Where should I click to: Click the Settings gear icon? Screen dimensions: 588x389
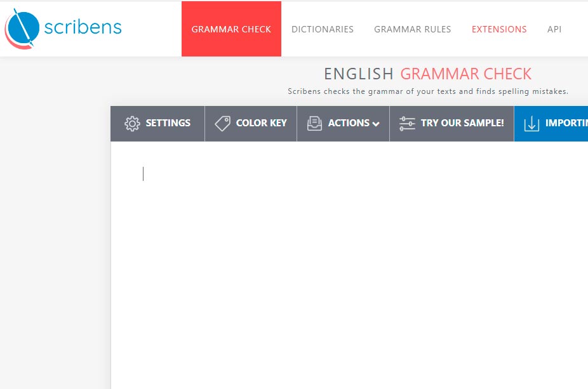(132, 123)
